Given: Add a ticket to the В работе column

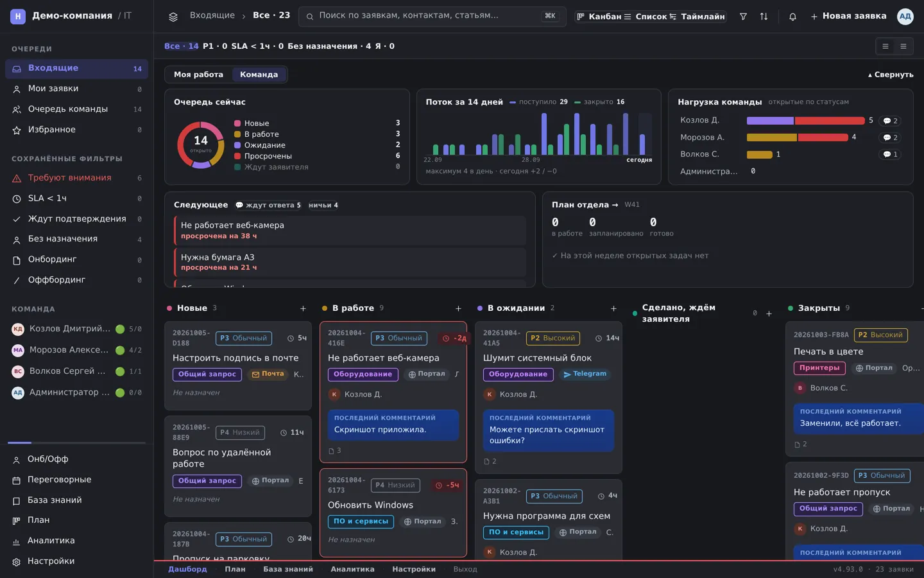Looking at the screenshot, I should 458,309.
